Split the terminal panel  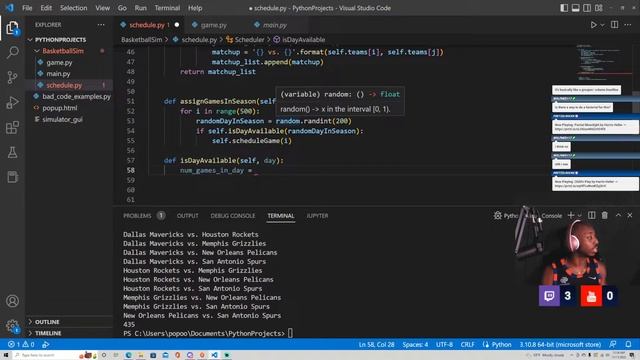click(591, 215)
